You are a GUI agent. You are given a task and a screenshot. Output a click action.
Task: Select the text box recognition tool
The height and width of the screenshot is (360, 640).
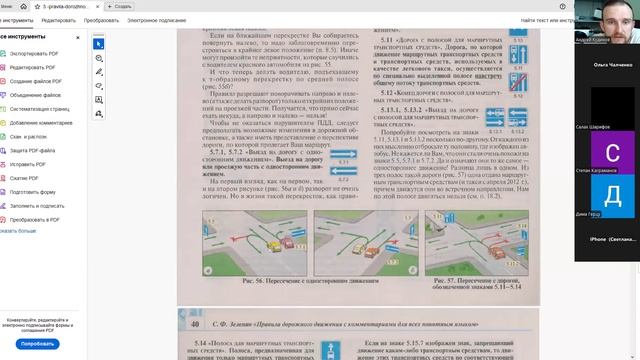[99, 100]
